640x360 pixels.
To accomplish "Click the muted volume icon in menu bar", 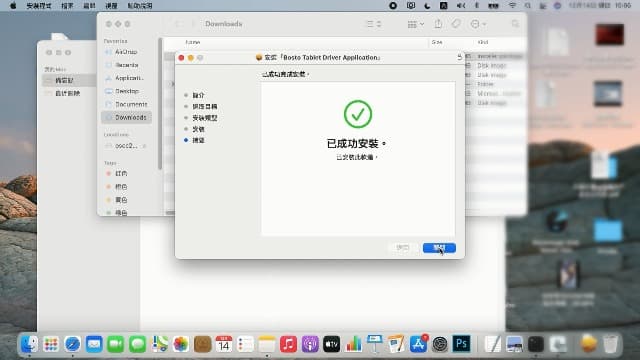I will click(461, 6).
